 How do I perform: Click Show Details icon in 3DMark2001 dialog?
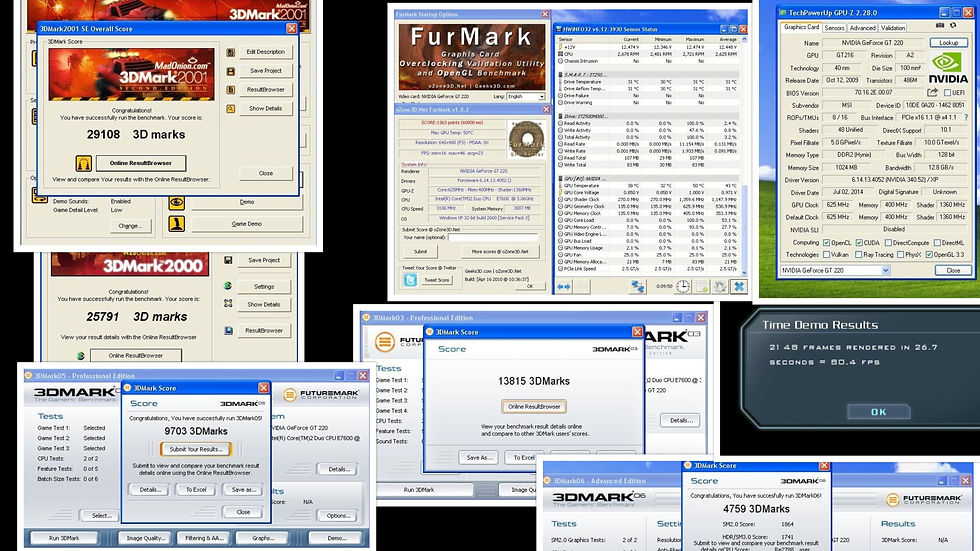(231, 109)
